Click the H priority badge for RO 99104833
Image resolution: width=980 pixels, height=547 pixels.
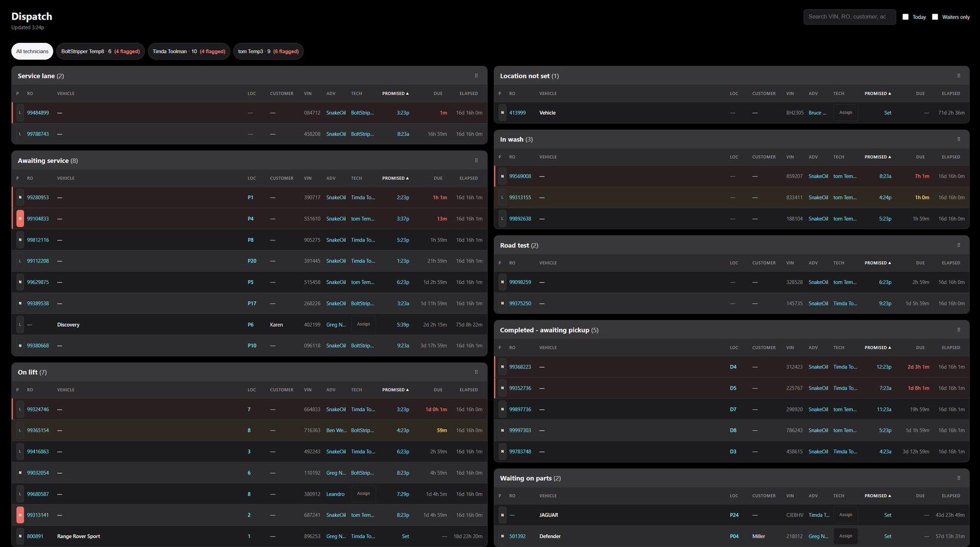point(20,219)
